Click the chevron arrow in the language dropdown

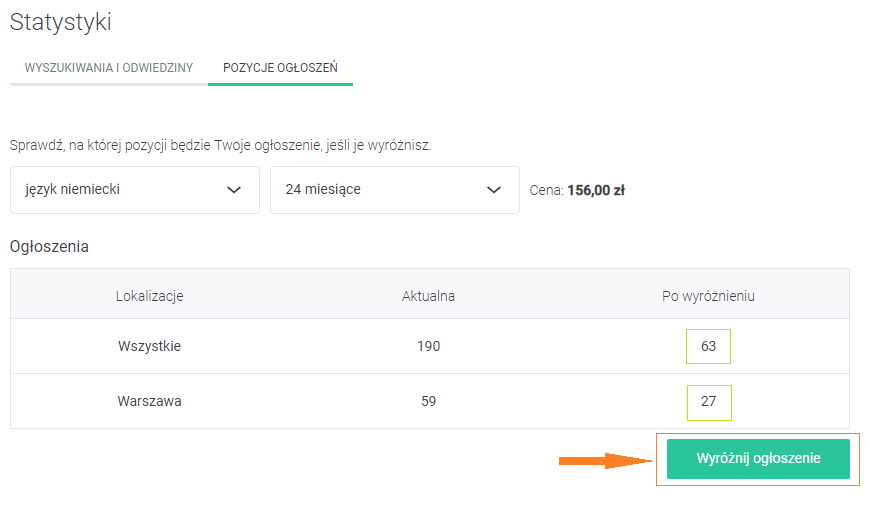tap(234, 190)
